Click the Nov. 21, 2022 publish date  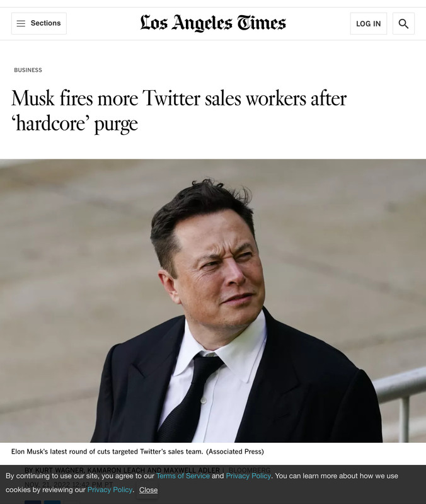69,484
